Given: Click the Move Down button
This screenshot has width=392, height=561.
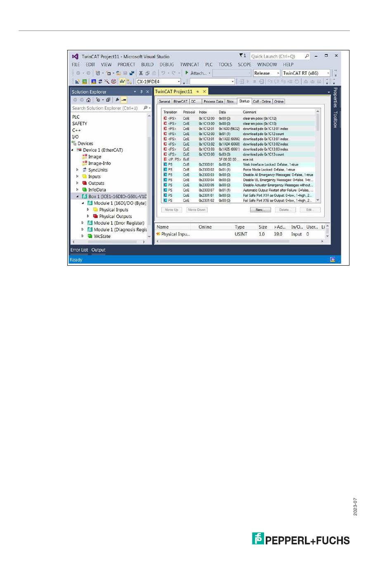Looking at the screenshot, I should (x=196, y=210).
